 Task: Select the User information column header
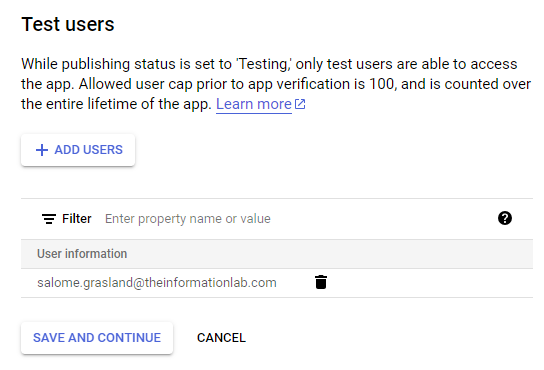[x=82, y=254]
